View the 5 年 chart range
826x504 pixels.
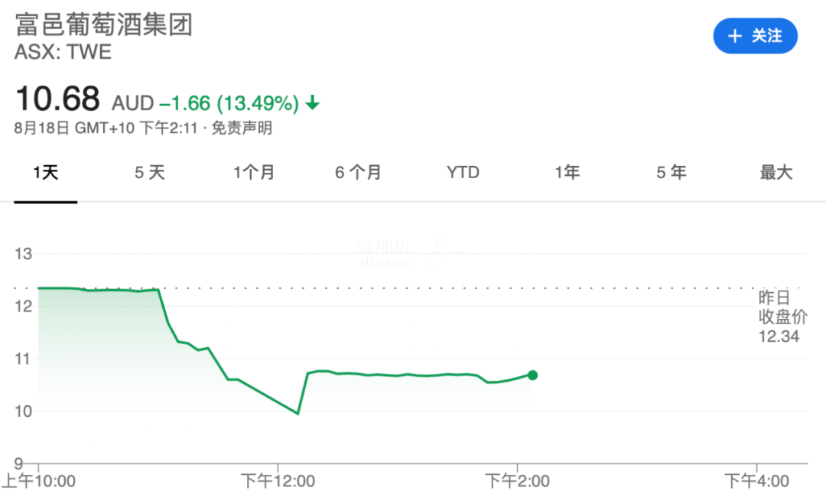tap(672, 173)
